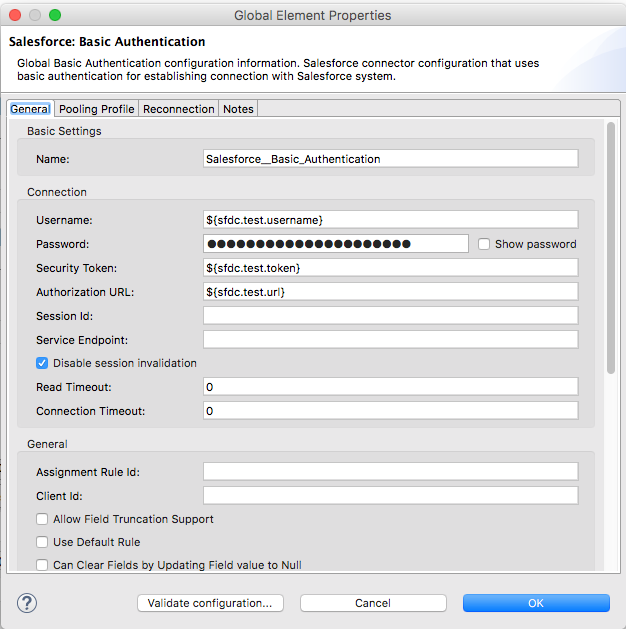The width and height of the screenshot is (626, 629).
Task: Tick the Use Default Rule checkbox
Action: [x=42, y=542]
